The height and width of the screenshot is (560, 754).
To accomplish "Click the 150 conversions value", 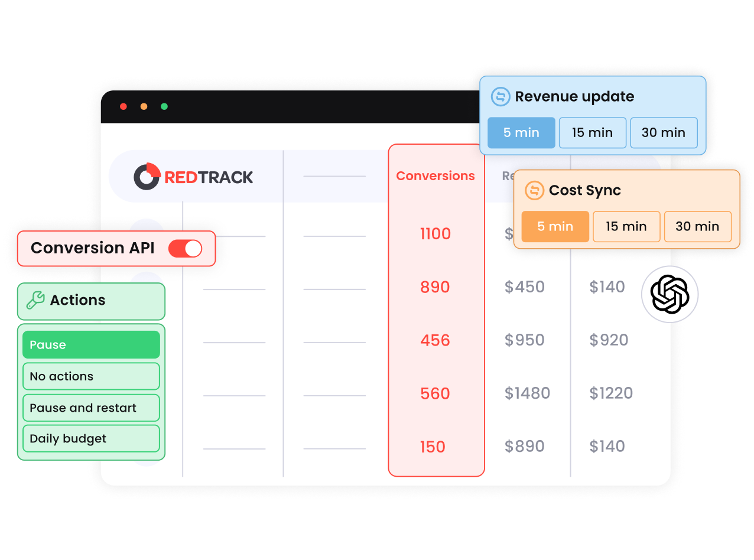I will 433,447.
